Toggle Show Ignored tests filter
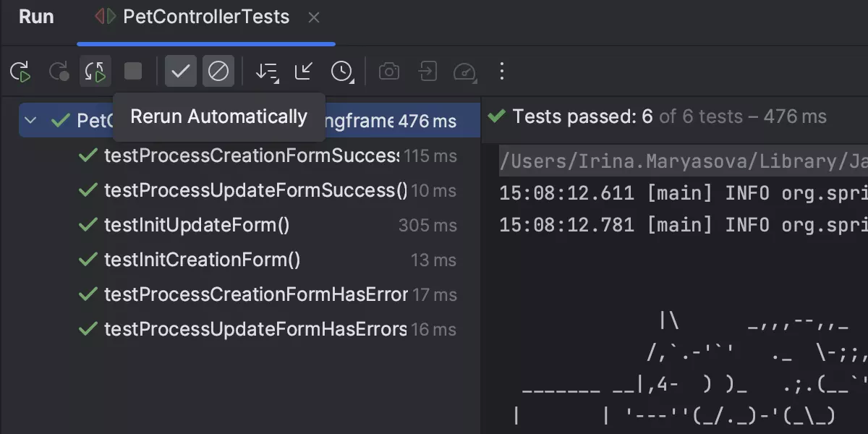868x434 pixels. (218, 72)
